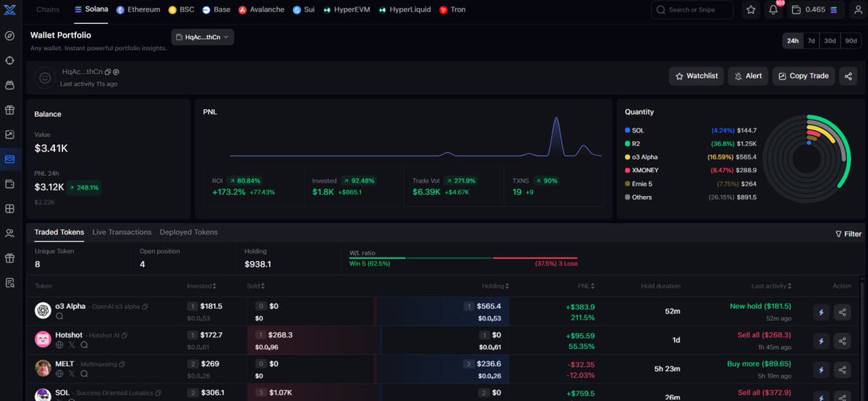Open the Traded Tokens tab
This screenshot has width=868, height=401.
pos(59,232)
